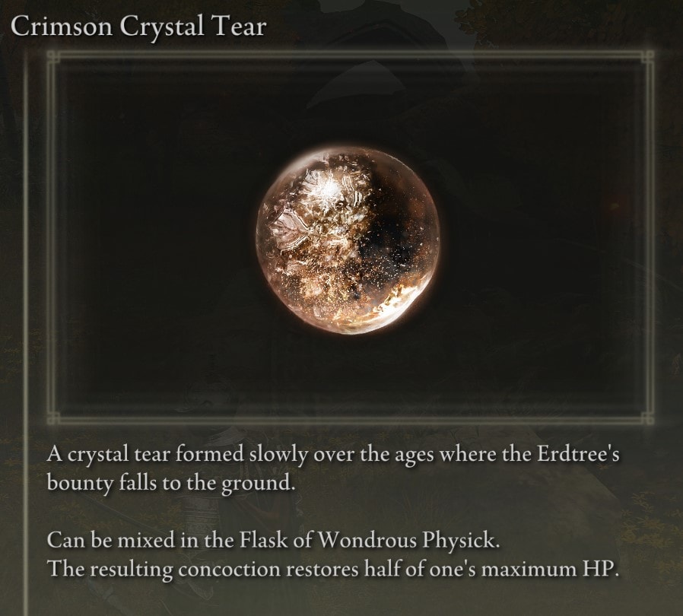Click the line starting A crystal tear formed
This screenshot has width=683, height=616.
tap(333, 455)
